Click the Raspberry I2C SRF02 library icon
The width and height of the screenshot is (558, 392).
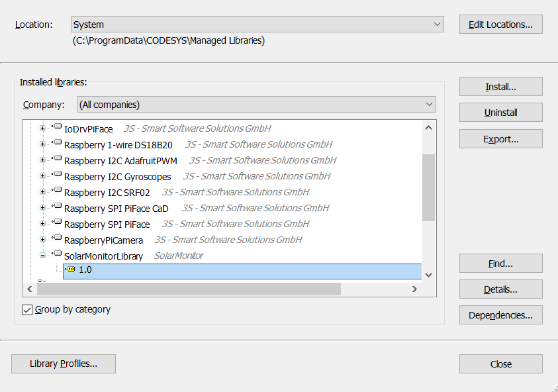point(57,190)
